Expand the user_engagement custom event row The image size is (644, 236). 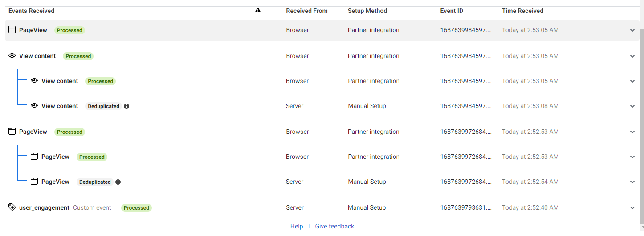click(x=632, y=208)
